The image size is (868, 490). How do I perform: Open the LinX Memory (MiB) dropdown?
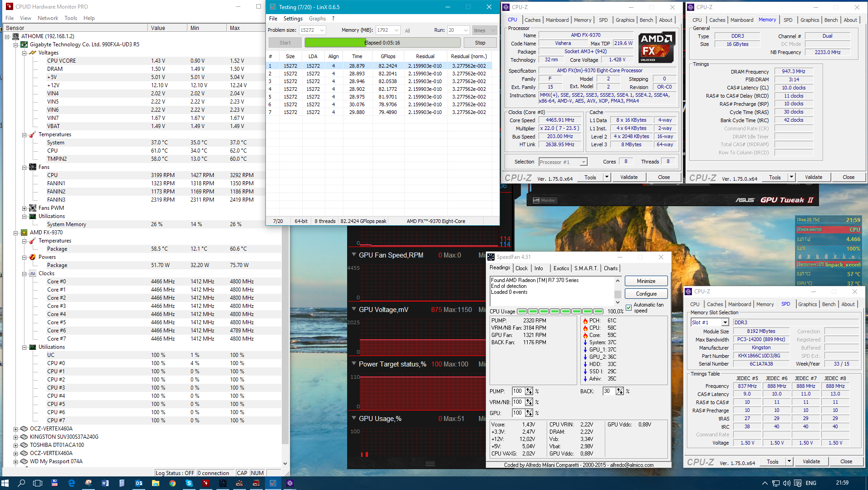396,30
